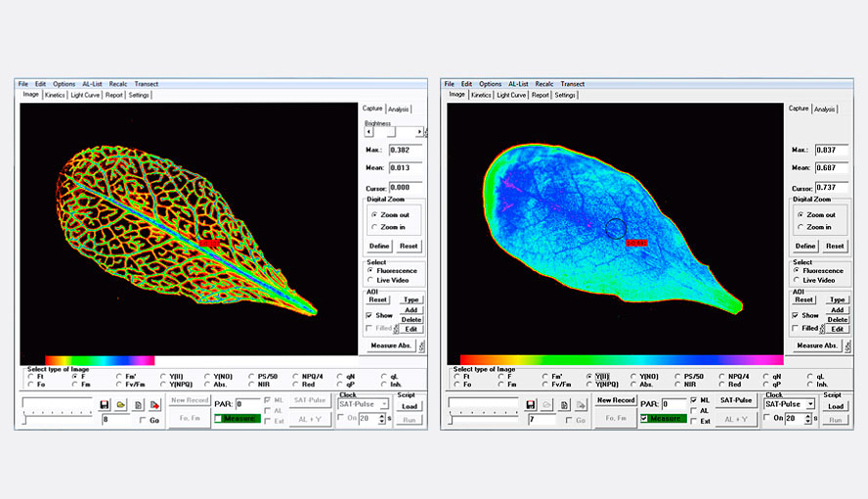Open Recalc menu in right window
Screen dimensions: 868x499
[544, 84]
